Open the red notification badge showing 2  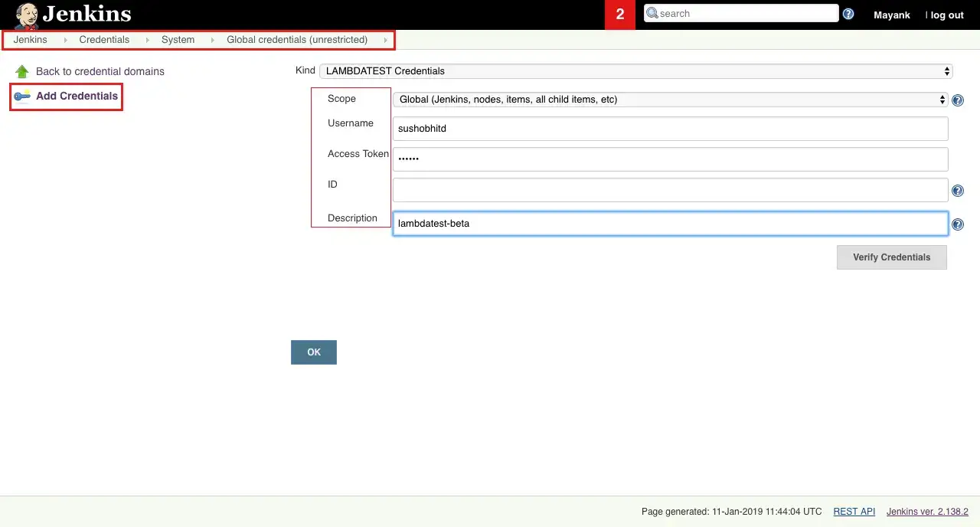[619, 14]
